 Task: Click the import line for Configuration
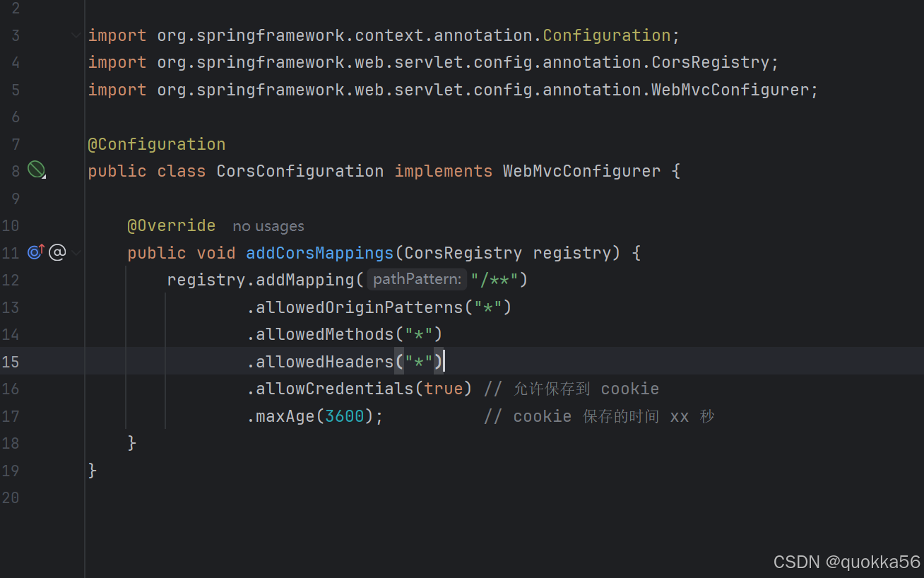coord(384,35)
